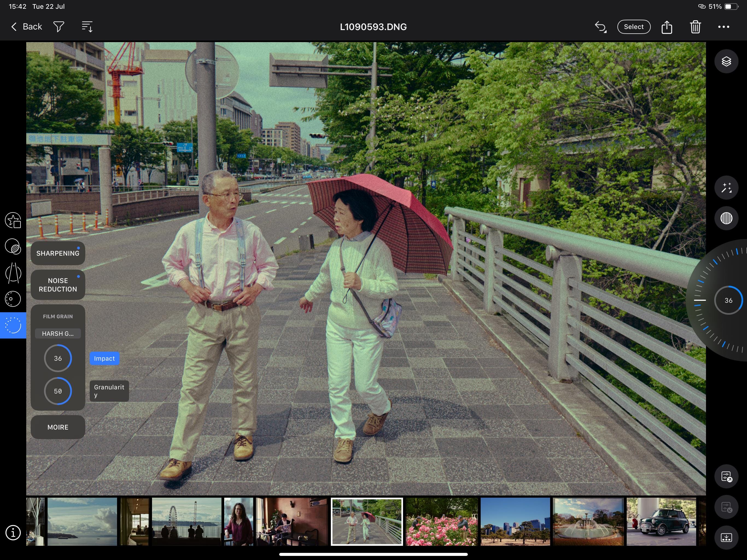Open the styles star icon in left sidebar

13,220
